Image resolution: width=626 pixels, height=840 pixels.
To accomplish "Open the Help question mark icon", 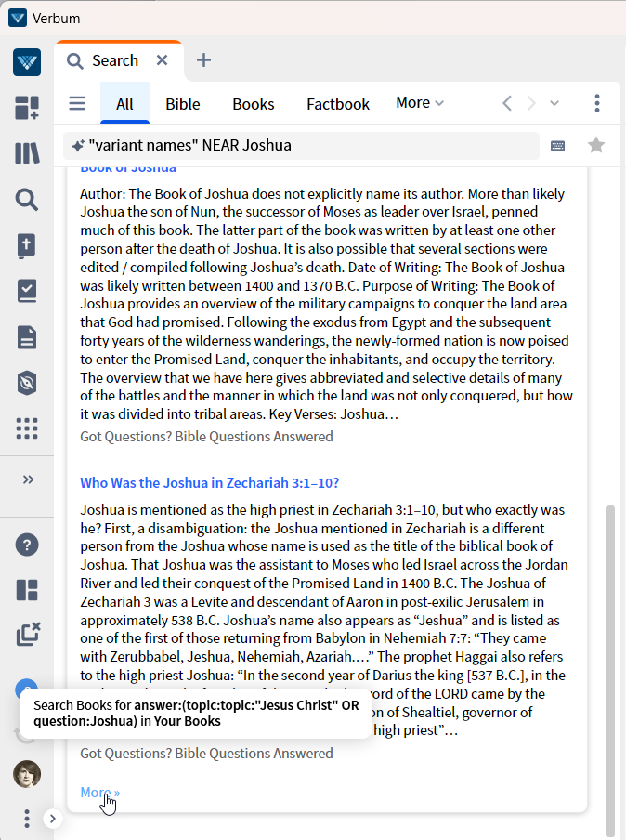I will pyautogui.click(x=27, y=545).
